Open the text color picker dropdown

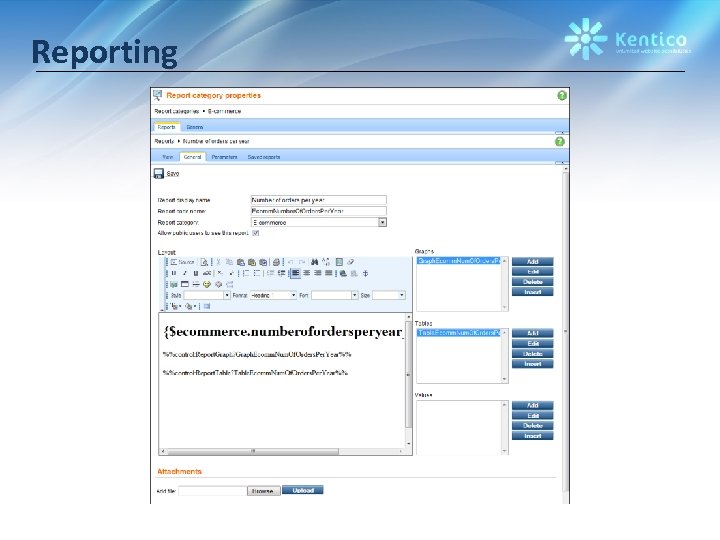pyautogui.click(x=176, y=306)
